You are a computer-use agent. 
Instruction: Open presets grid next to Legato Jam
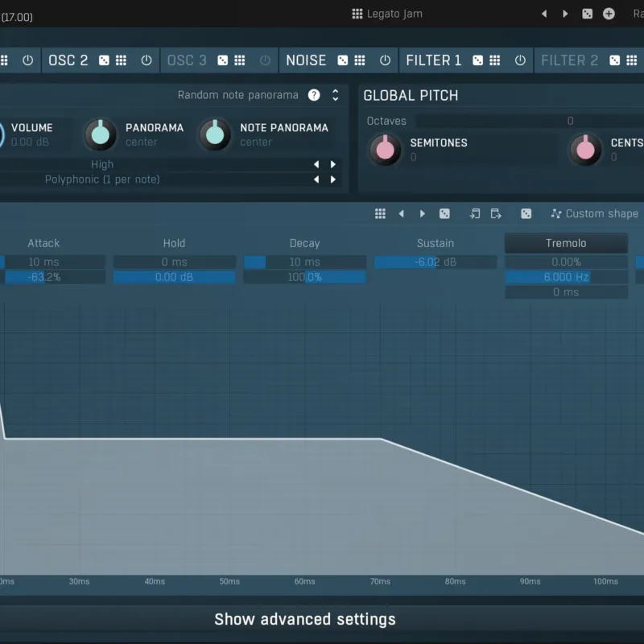click(357, 14)
